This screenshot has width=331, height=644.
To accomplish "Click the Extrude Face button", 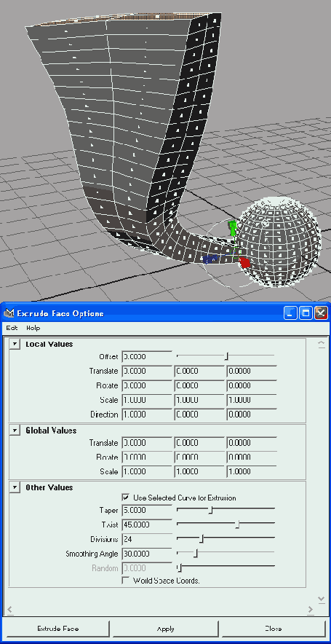I will point(57,629).
